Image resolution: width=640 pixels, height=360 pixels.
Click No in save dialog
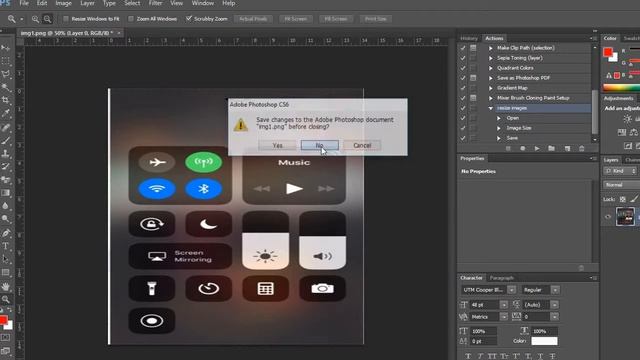tap(320, 145)
